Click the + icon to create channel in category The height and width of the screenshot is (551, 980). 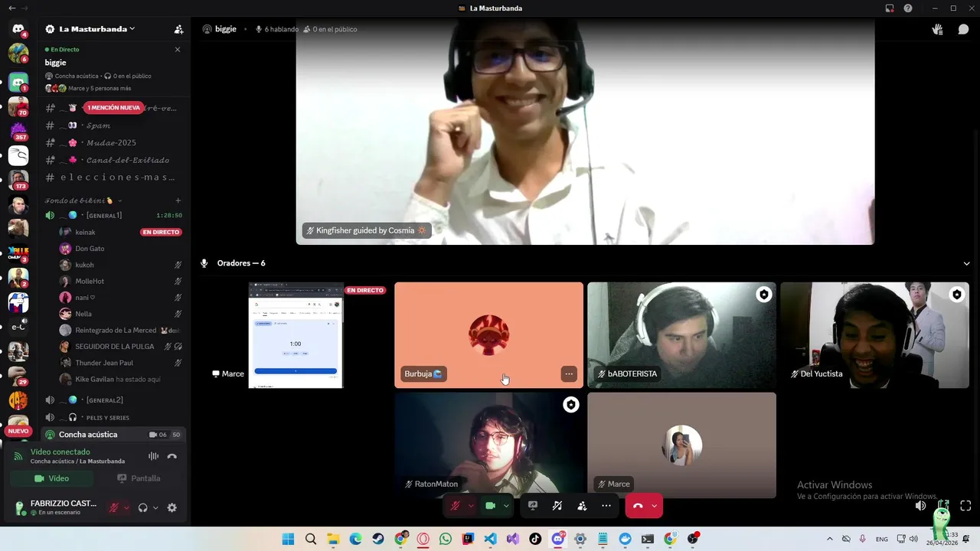(x=178, y=201)
